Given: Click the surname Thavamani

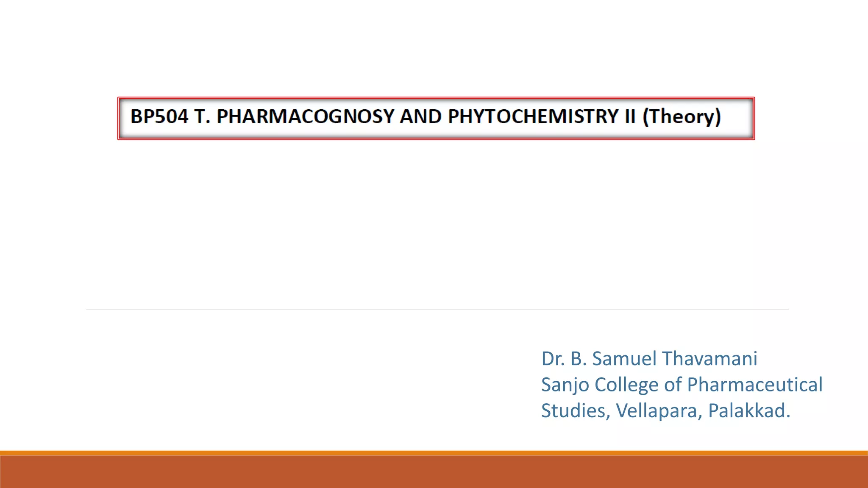Looking at the screenshot, I should point(710,358).
